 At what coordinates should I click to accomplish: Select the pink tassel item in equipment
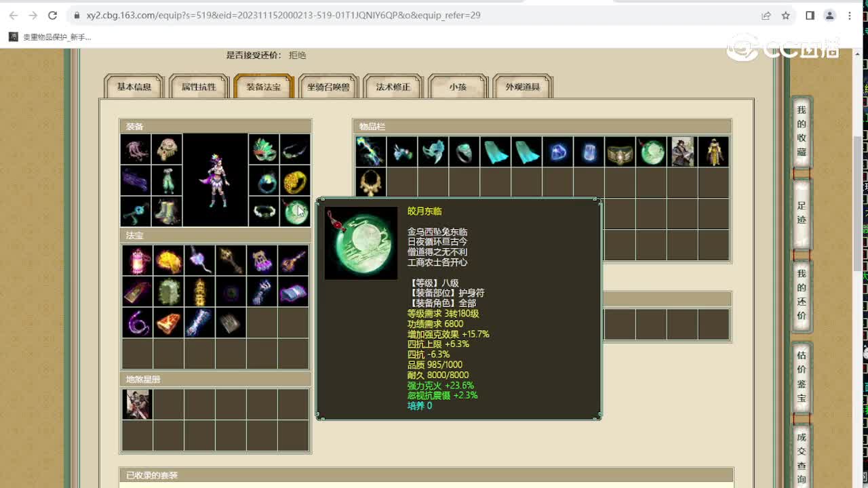click(x=136, y=148)
